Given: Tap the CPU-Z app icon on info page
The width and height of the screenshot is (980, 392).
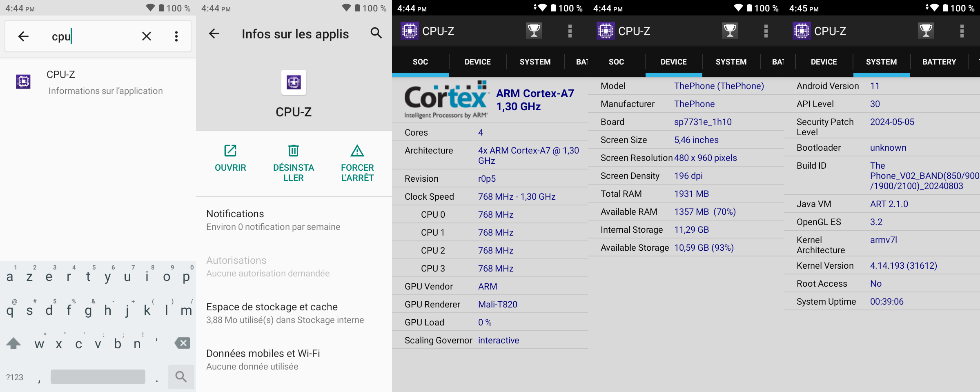Looking at the screenshot, I should coord(294,82).
